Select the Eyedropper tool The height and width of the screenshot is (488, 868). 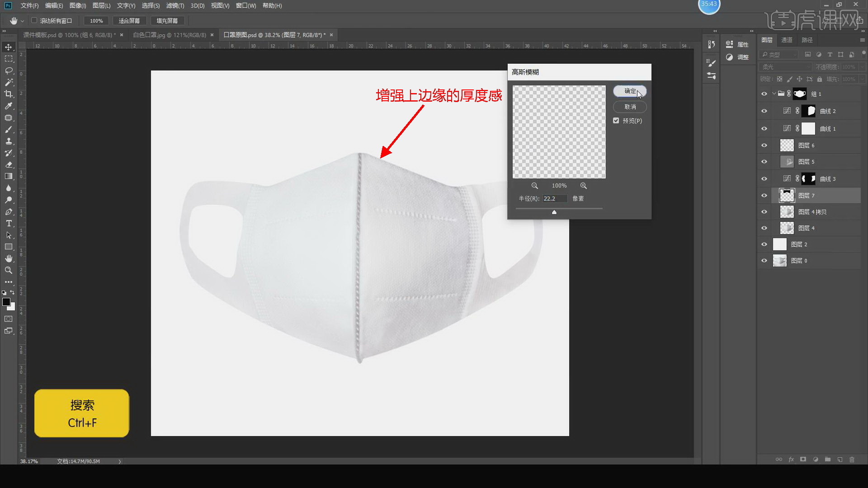click(9, 106)
